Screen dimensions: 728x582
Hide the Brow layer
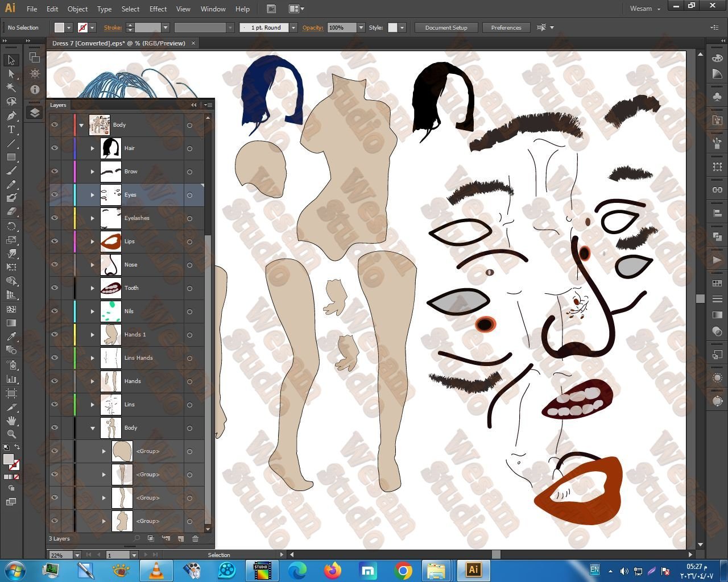(x=55, y=172)
